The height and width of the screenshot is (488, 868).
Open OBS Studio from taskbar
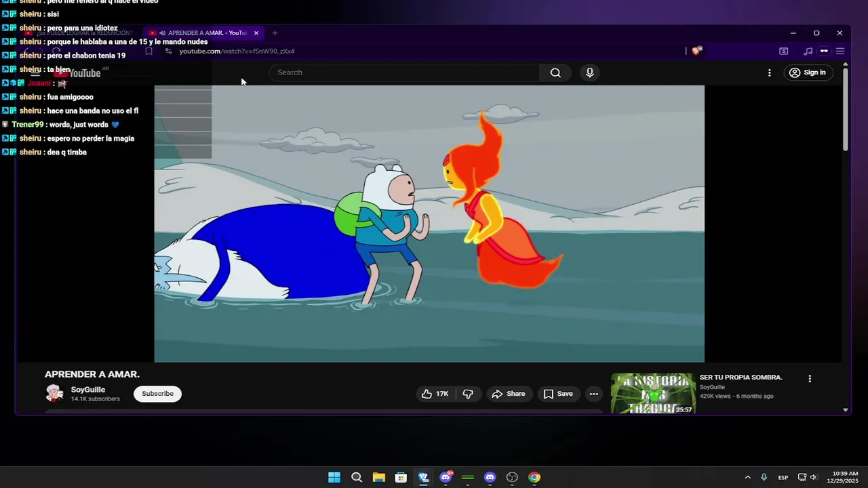click(512, 477)
